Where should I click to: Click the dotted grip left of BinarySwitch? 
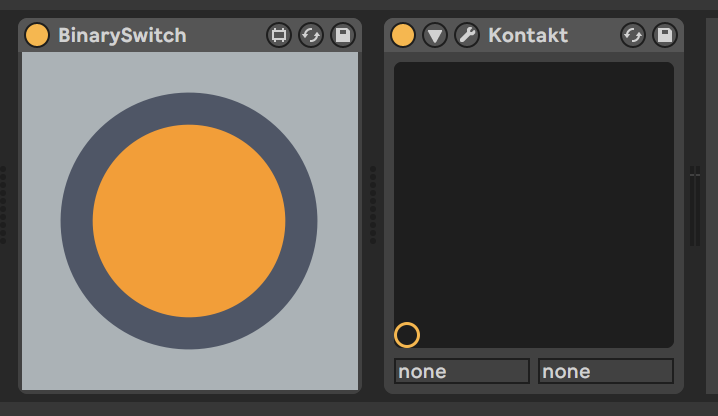pyautogui.click(x=3, y=205)
